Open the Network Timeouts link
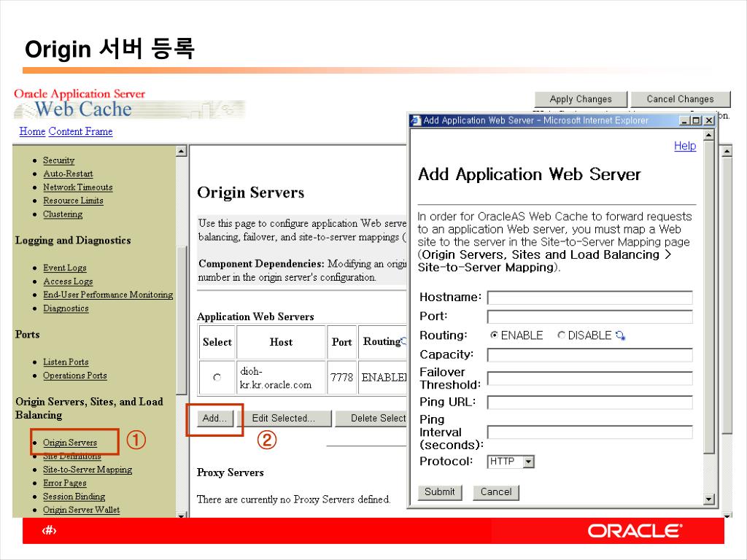The image size is (747, 560). pyautogui.click(x=77, y=187)
